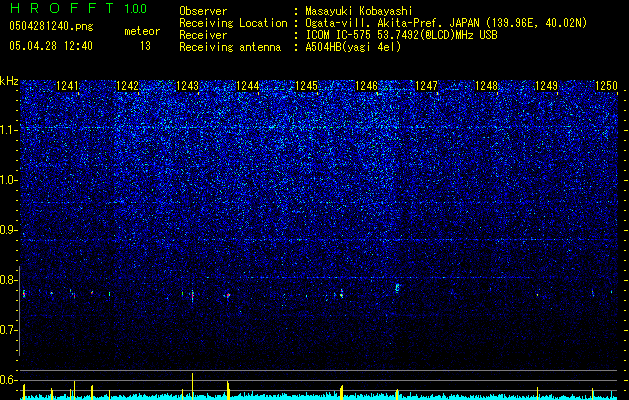Click the 1241 time marker
Viewport: 629px width, 400px height.
(67, 86)
